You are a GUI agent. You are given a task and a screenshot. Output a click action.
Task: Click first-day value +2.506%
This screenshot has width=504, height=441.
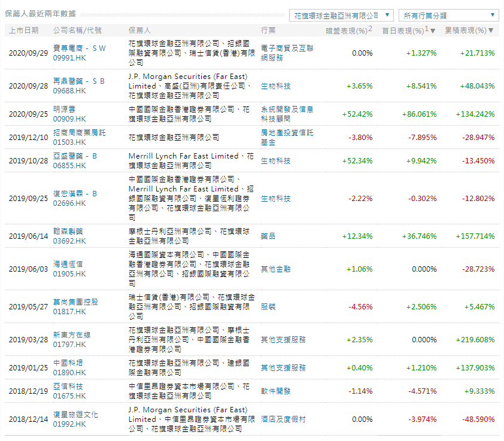tap(421, 306)
